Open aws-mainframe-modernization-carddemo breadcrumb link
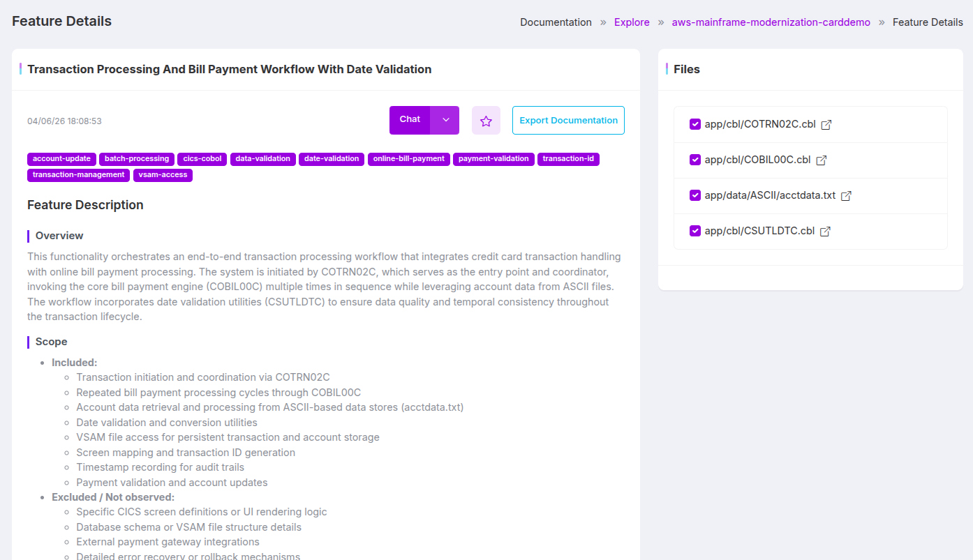The width and height of the screenshot is (973, 560). [x=771, y=22]
